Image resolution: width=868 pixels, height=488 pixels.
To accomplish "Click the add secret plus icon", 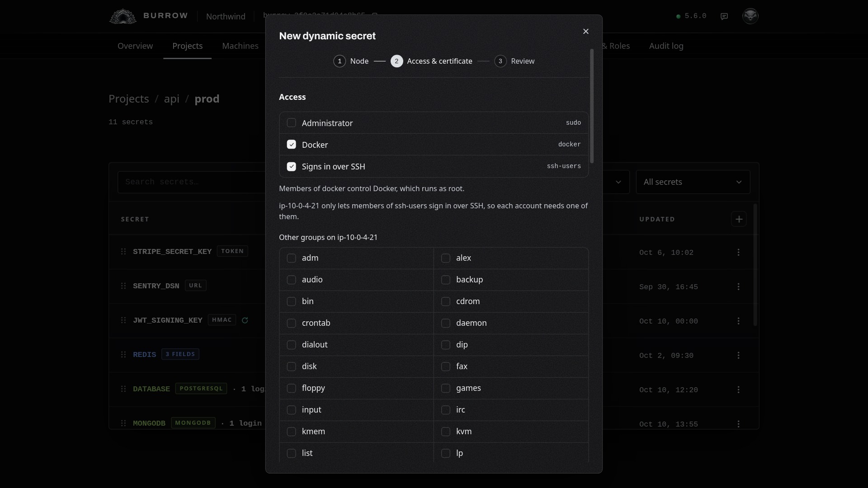I will (x=739, y=219).
